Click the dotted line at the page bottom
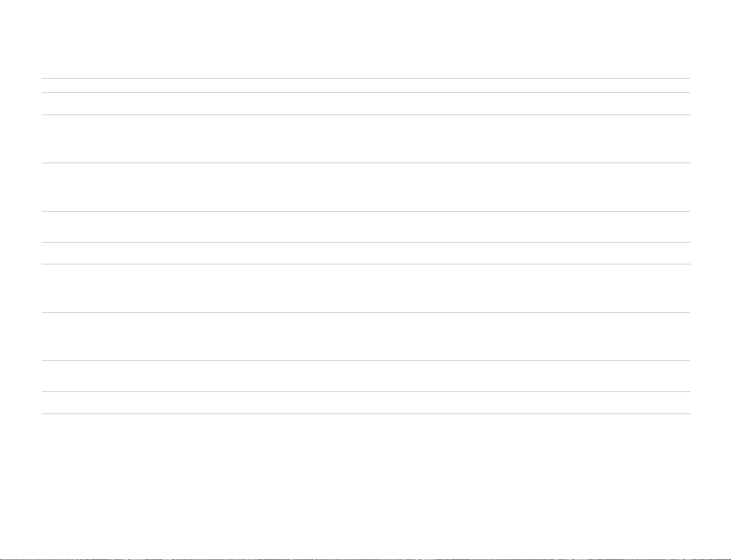The width and height of the screenshot is (731, 560). [x=365, y=559]
